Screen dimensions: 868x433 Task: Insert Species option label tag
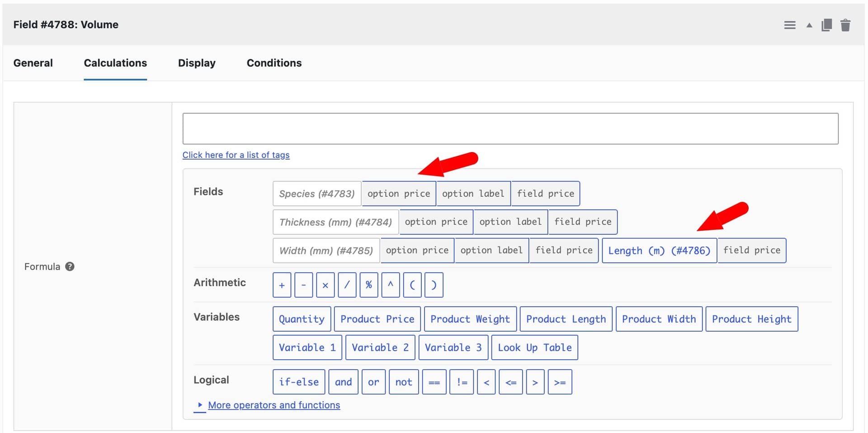coord(473,194)
